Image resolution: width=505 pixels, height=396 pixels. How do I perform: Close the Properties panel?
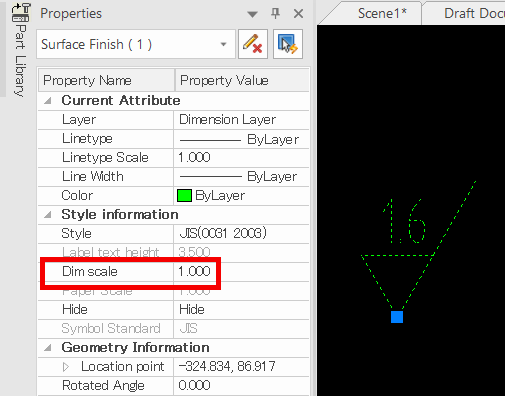pos(298,14)
